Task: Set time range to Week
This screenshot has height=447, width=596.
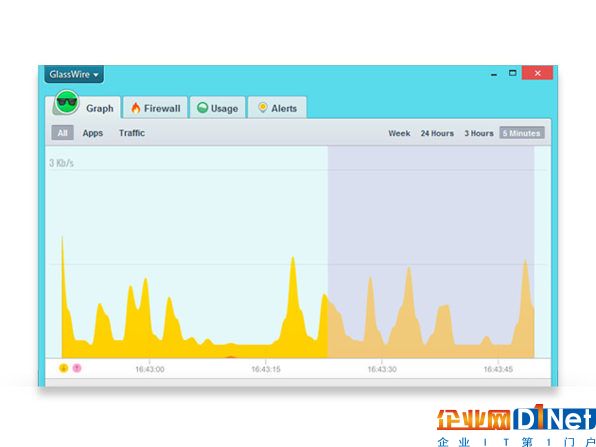Action: pos(399,133)
